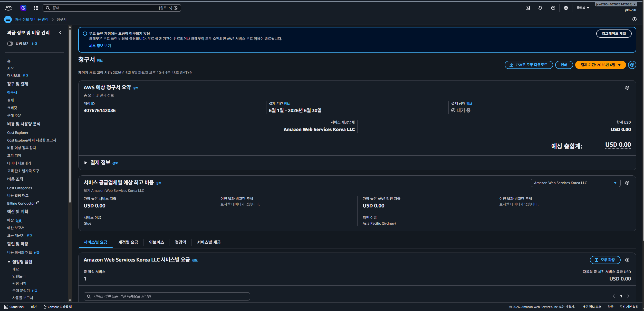Open the Pricing Calculator sidebar item

(16, 236)
